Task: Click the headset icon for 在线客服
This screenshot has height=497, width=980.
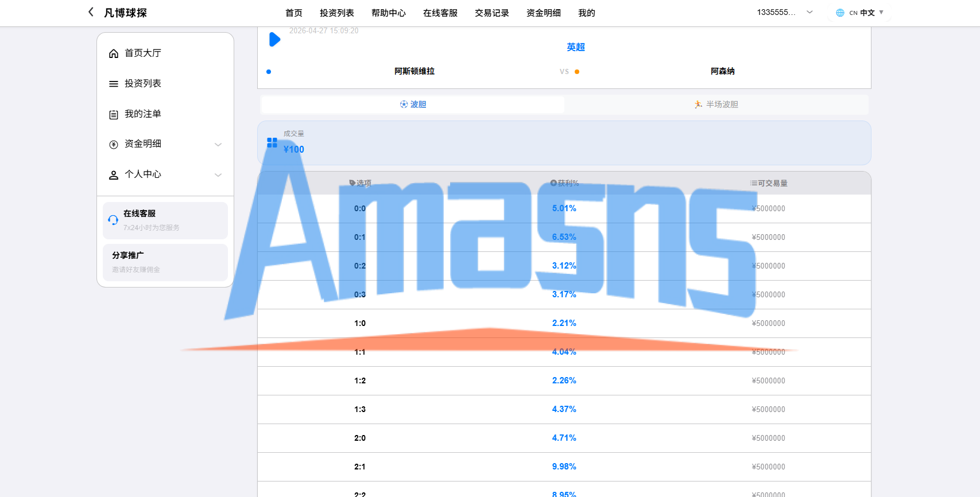Action: click(x=113, y=220)
